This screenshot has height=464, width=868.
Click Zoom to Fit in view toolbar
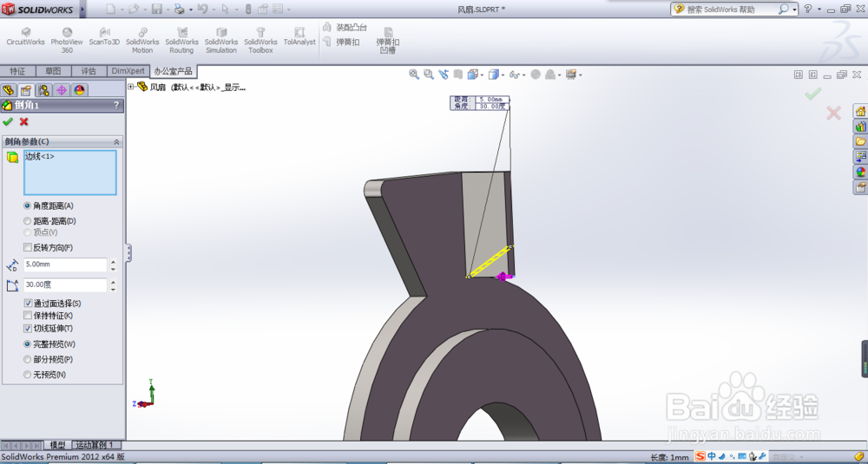coord(413,74)
